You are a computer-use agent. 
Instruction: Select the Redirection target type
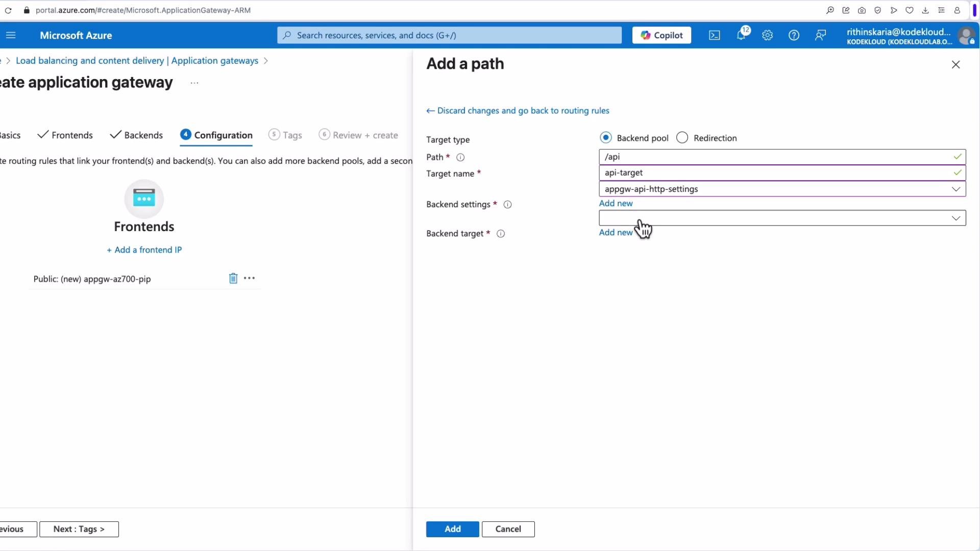pyautogui.click(x=682, y=138)
